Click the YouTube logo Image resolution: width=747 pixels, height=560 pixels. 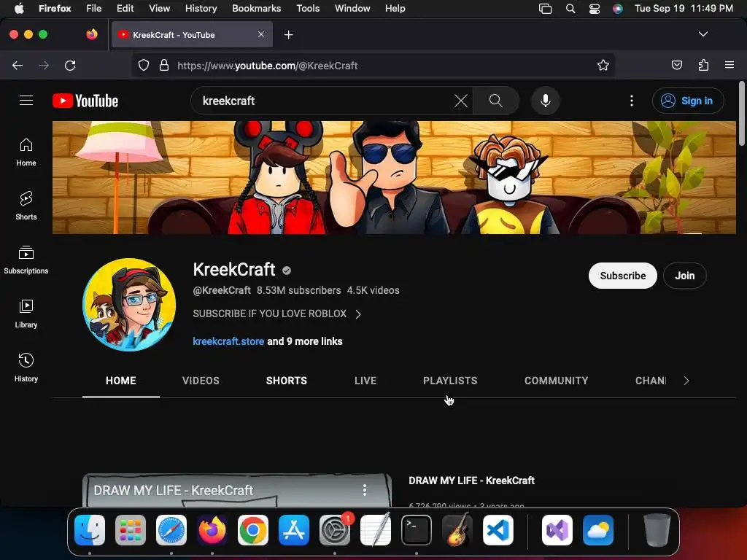pyautogui.click(x=85, y=101)
